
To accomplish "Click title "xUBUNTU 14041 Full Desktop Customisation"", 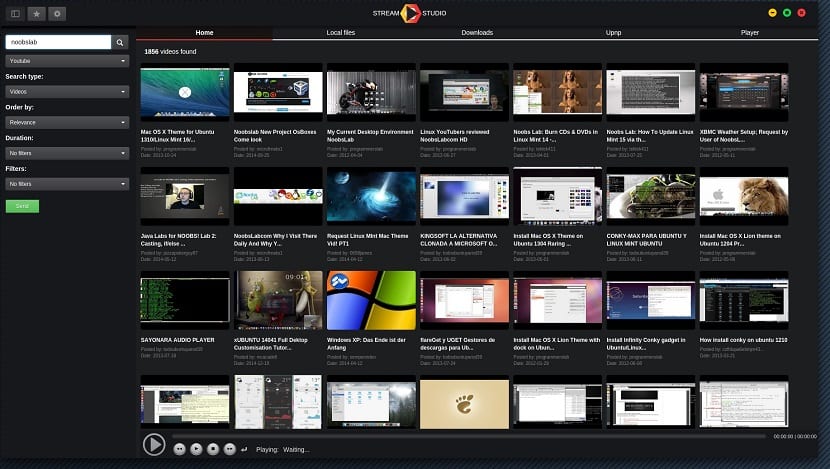I will (x=270, y=344).
